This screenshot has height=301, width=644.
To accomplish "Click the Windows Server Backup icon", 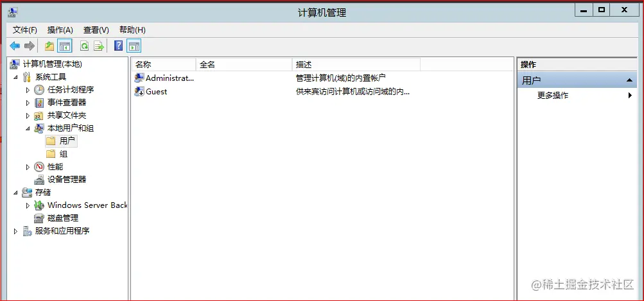I will coord(39,205).
